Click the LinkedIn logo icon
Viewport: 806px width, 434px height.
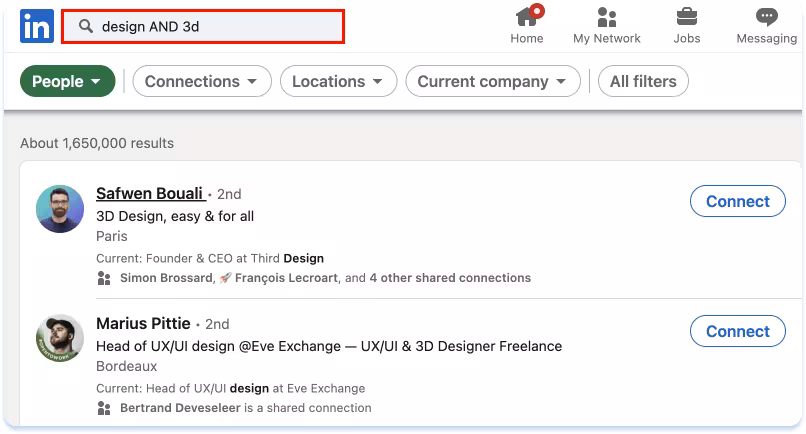coord(36,27)
